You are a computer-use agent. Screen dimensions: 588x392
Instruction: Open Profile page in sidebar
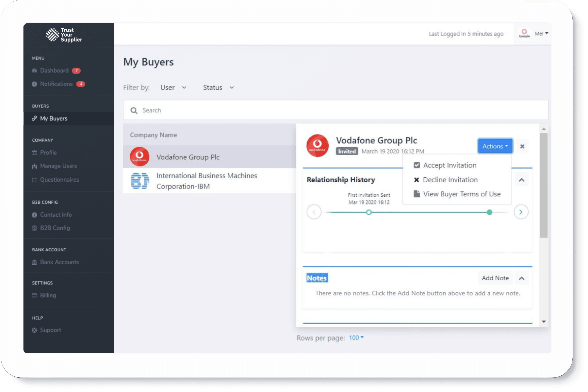[x=48, y=153]
